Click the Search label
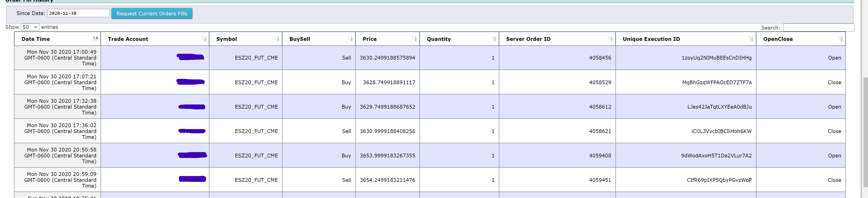The width and height of the screenshot is (868, 198). point(770,28)
